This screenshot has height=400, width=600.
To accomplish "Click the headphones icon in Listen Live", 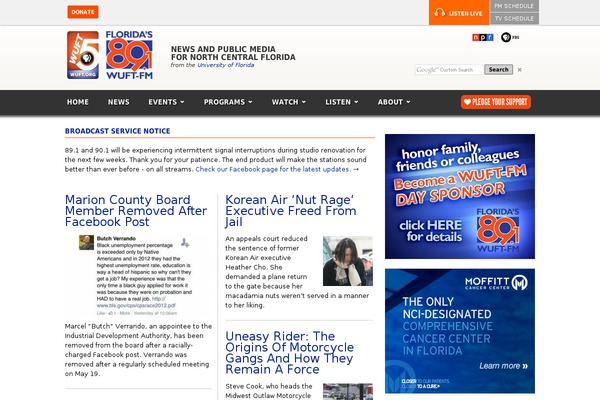I will [x=439, y=13].
